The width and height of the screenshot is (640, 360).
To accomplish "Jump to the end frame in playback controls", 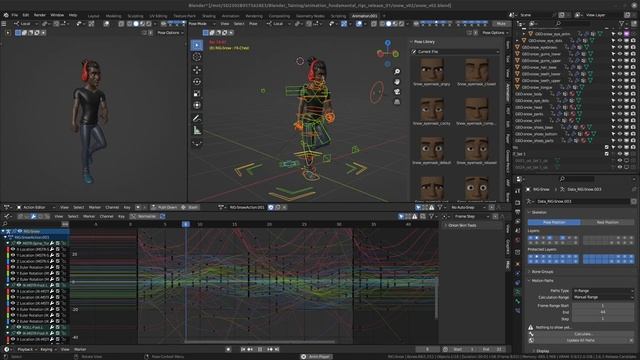I will click(x=277, y=349).
